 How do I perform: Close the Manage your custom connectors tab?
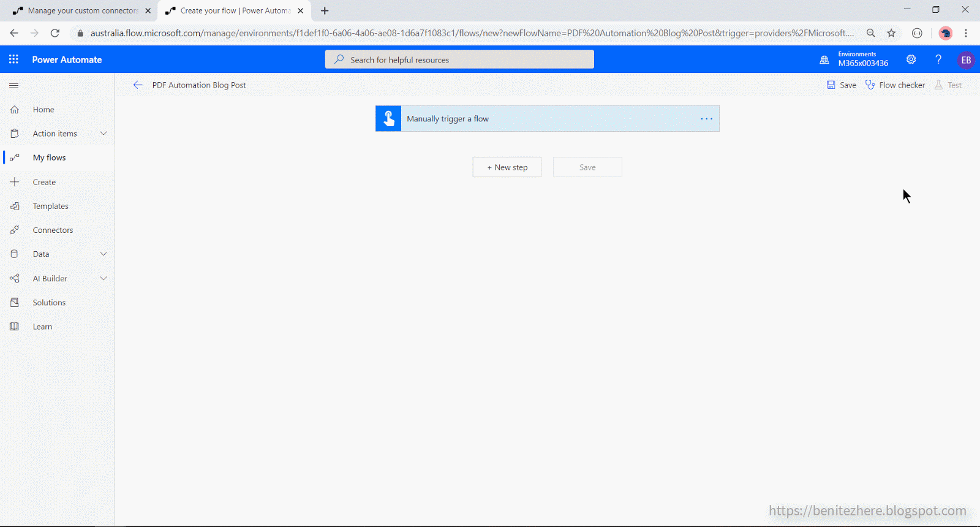(x=148, y=10)
